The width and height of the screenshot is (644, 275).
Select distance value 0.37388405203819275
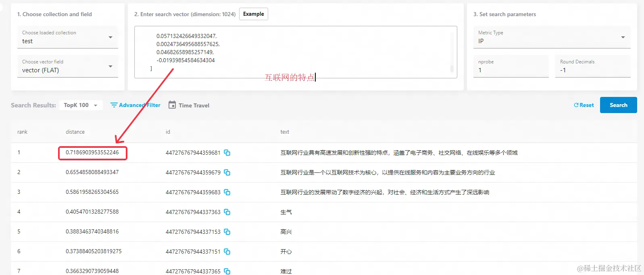[x=94, y=251]
